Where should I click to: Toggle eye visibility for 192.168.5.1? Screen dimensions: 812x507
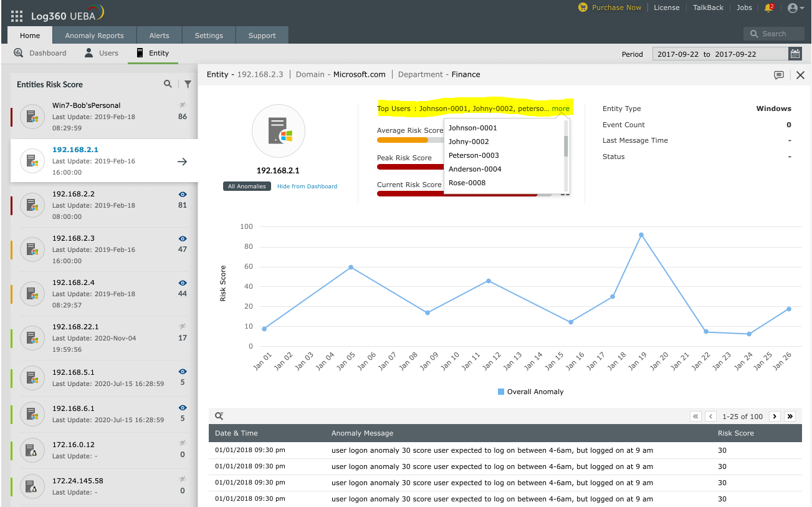pos(183,372)
